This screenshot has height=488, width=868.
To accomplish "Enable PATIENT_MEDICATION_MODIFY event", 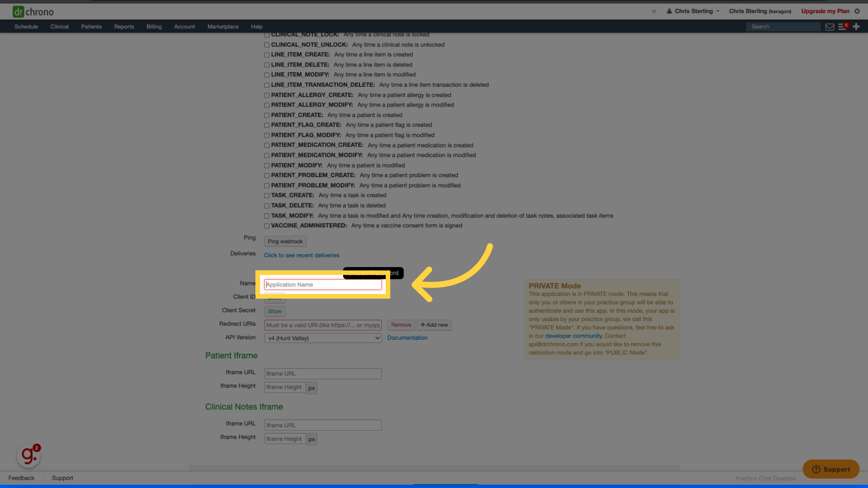I will (x=267, y=155).
